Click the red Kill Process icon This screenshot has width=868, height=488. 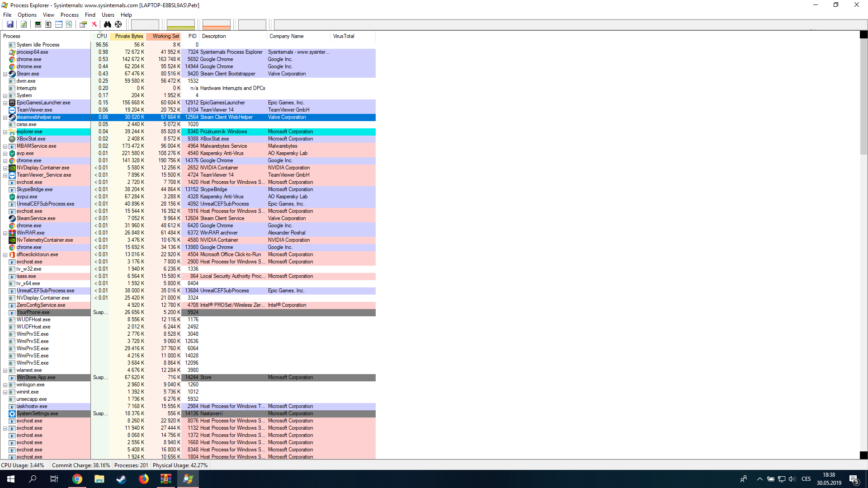94,24
